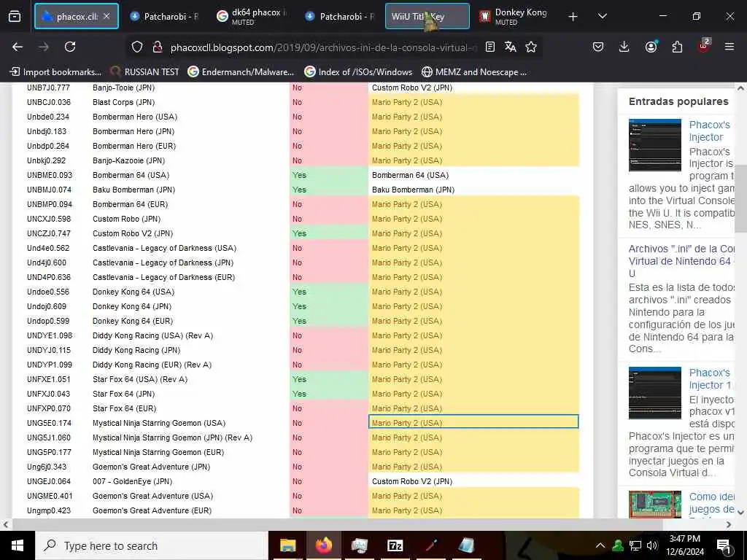Image resolution: width=747 pixels, height=560 pixels.
Task: Open Firefox View icon in tab strip
Action: coord(15,17)
